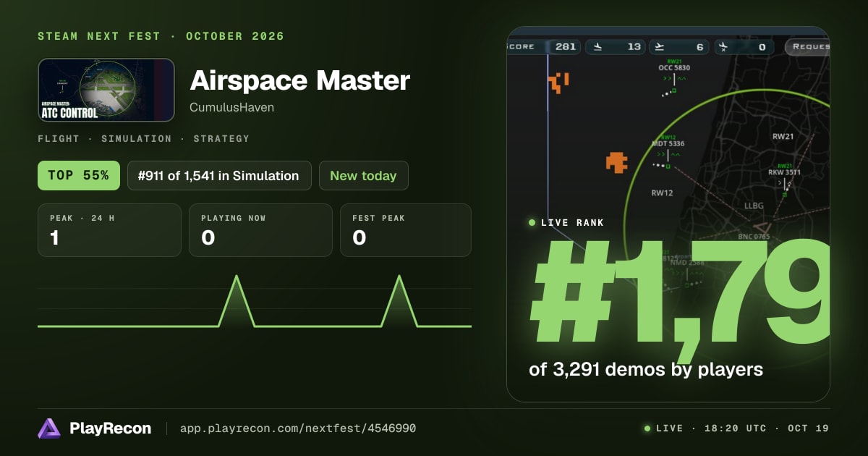Click the green LIVE status dot in footer

(647, 428)
